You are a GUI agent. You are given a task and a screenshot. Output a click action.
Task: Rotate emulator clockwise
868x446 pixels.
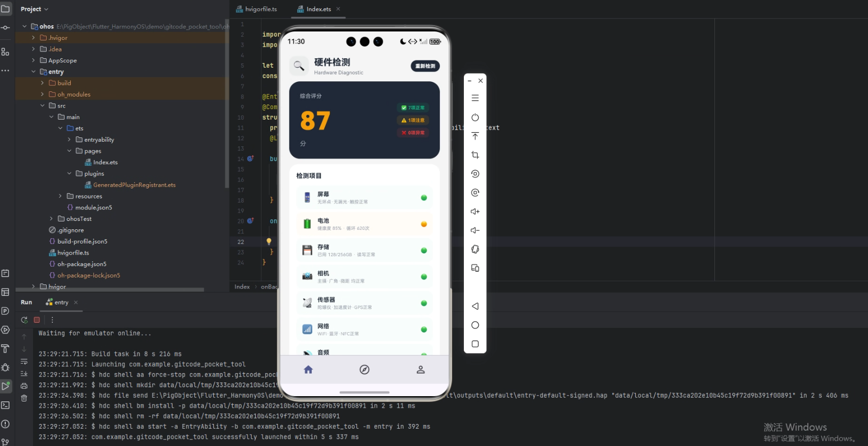pyautogui.click(x=475, y=193)
